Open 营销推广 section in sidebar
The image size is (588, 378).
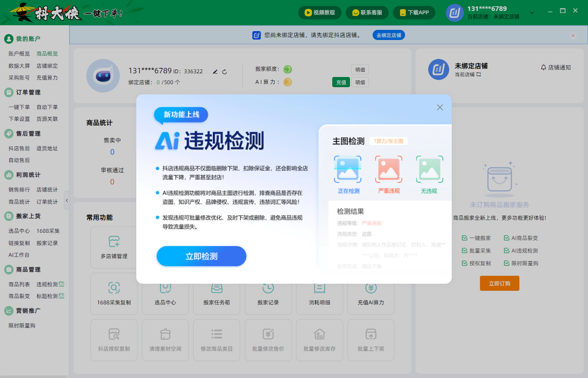pyautogui.click(x=23, y=311)
